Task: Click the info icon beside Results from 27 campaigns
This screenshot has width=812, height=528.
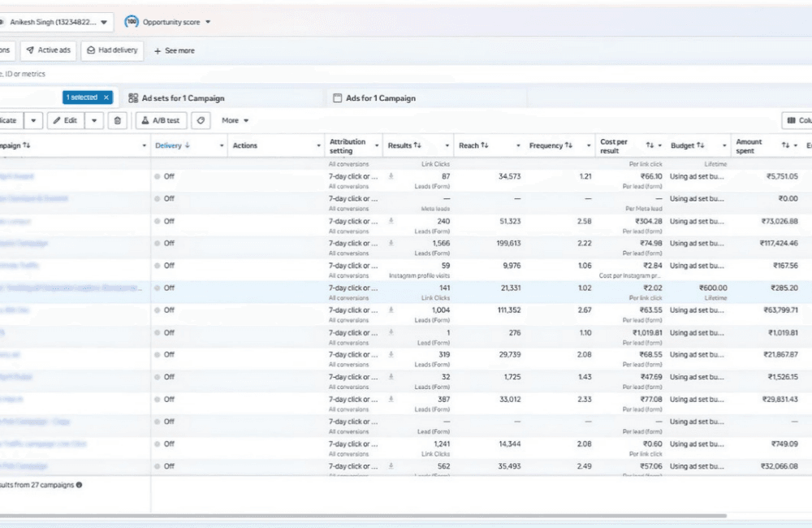Action: pyautogui.click(x=80, y=485)
